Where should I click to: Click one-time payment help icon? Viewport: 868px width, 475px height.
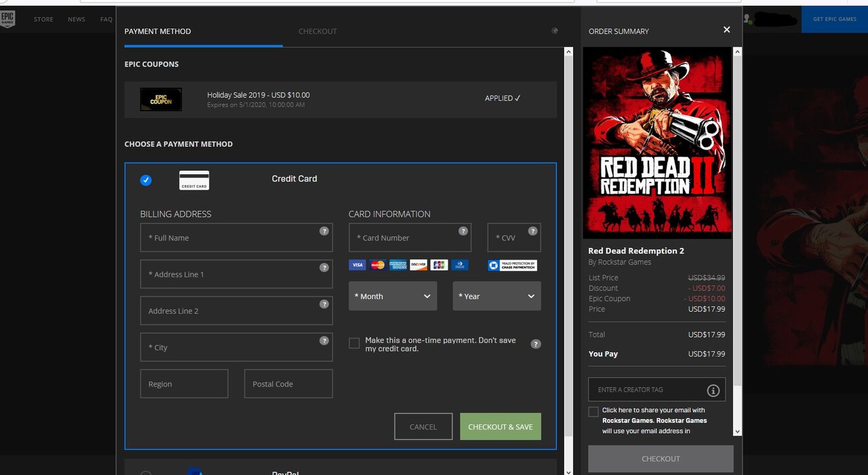point(536,344)
